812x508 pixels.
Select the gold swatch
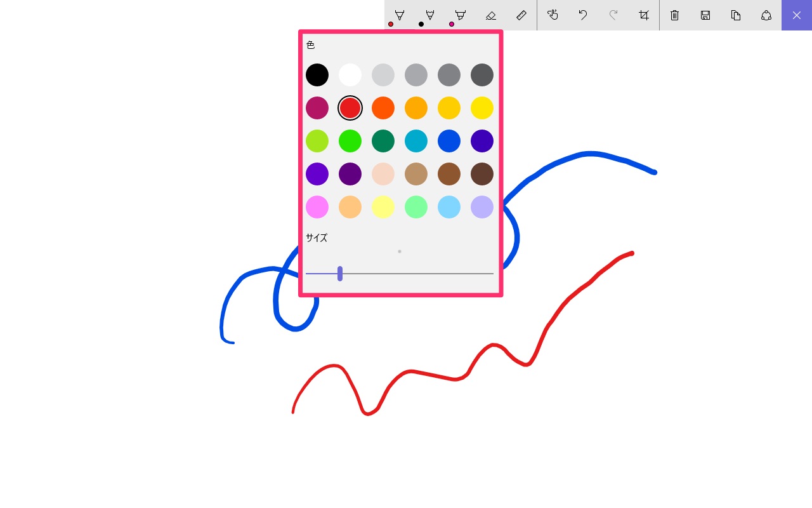[x=449, y=108]
